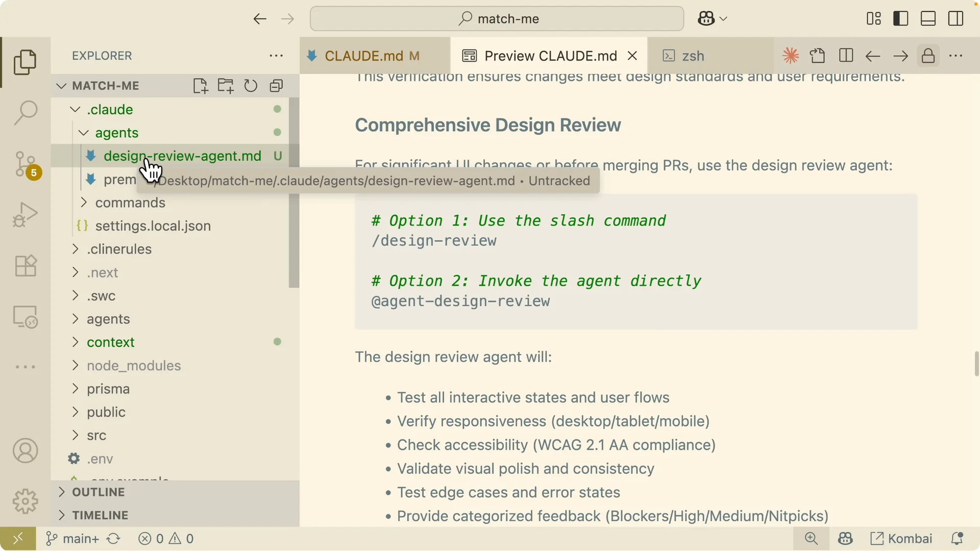
Task: Click the show source file icon
Action: [x=818, y=56]
